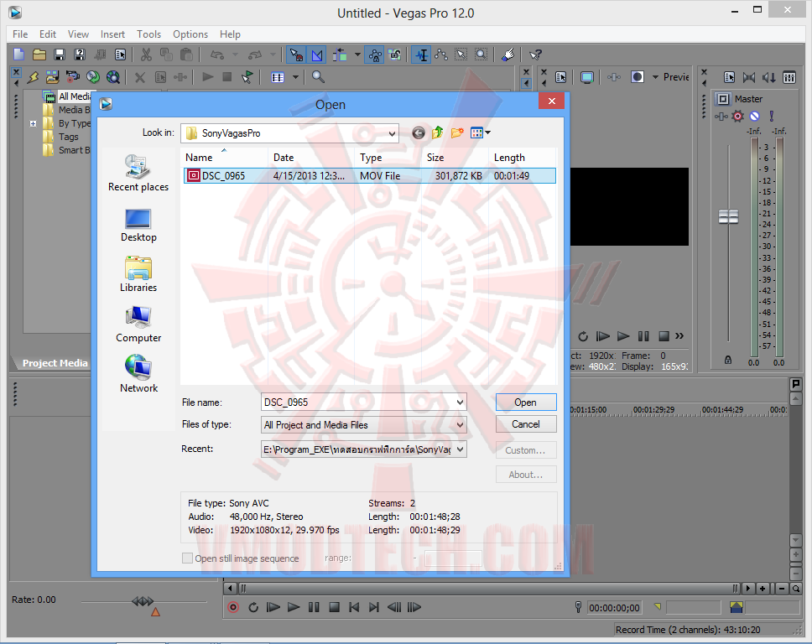The image size is (812, 644).
Task: Open the Edit menu
Action: click(48, 34)
